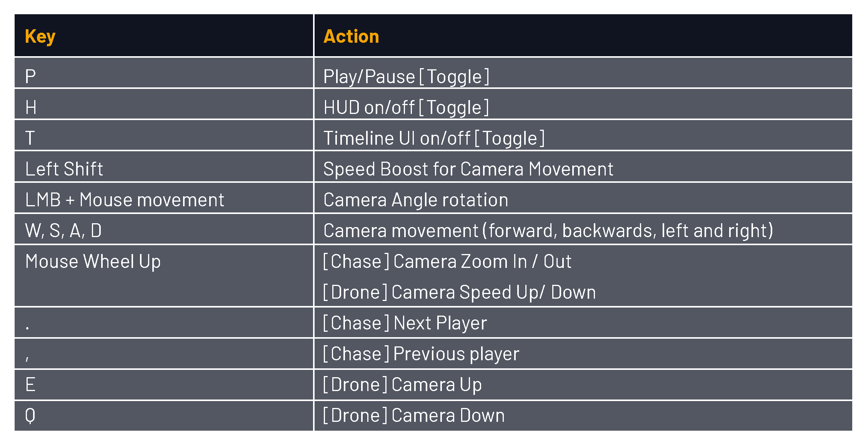Click the "[Drone] Camera Up" action
This screenshot has width=868, height=438.
(x=402, y=385)
